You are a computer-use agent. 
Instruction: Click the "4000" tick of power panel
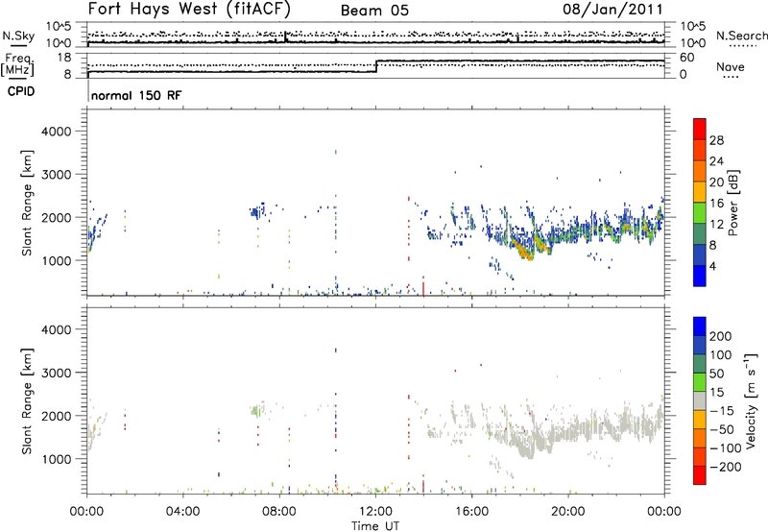pos(57,132)
